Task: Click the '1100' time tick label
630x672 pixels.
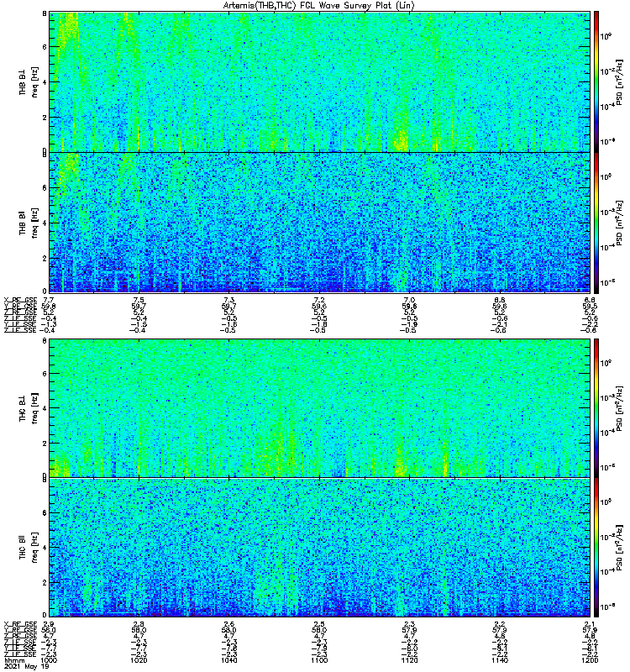Action: click(319, 660)
